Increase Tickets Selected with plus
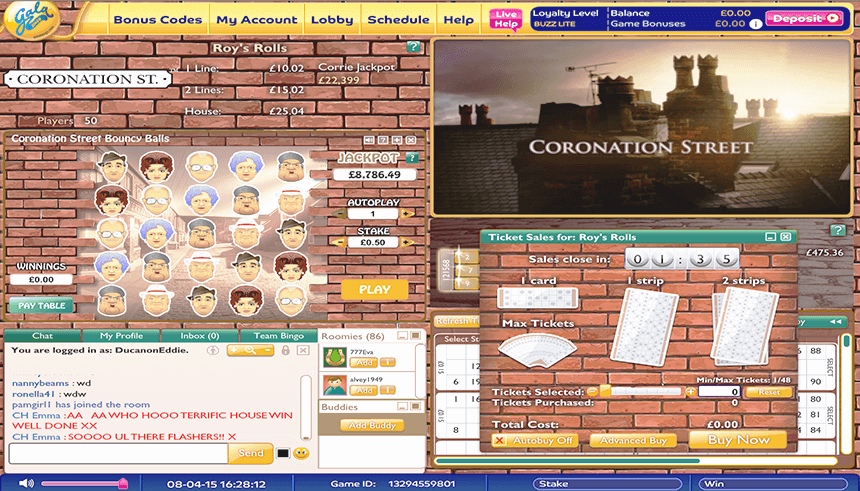The image size is (860, 491). click(x=691, y=392)
